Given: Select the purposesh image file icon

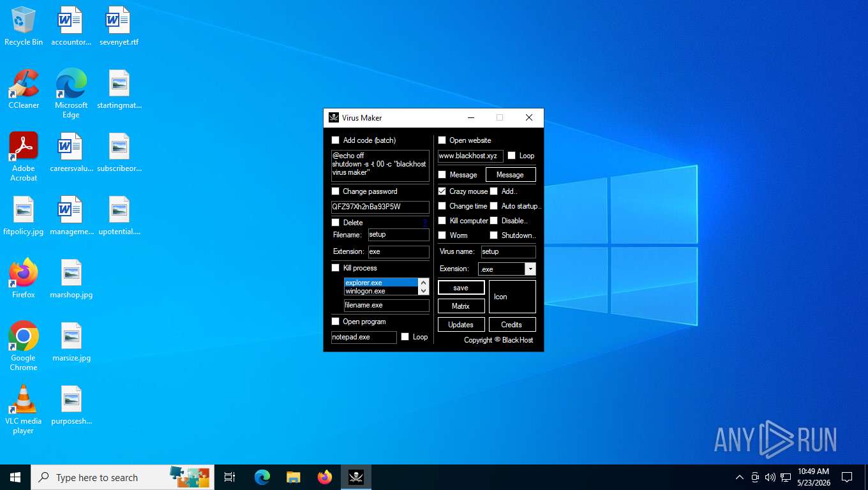Looking at the screenshot, I should point(71,405).
